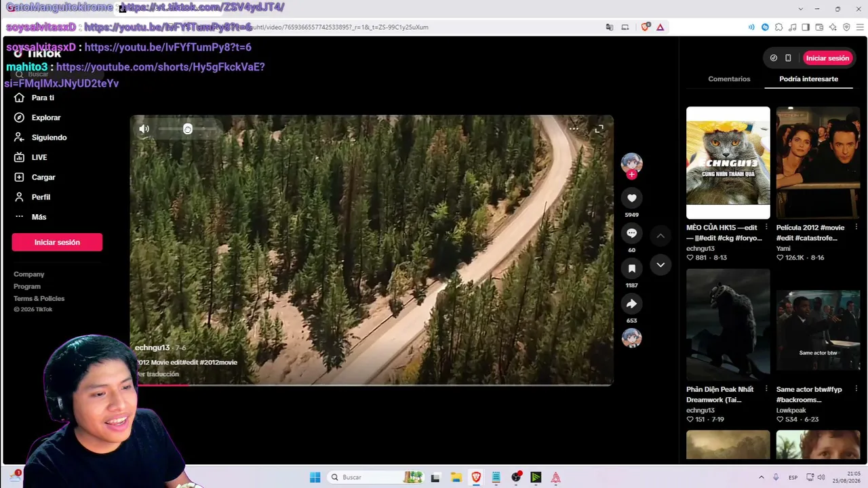Click the Lowkpeak author name
Viewport: 868px width, 488px height.
tap(792, 411)
